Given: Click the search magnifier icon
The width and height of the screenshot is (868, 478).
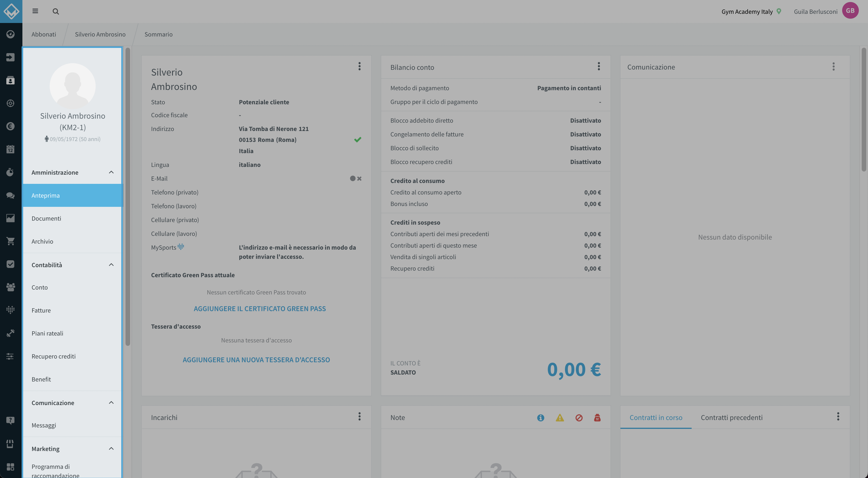Looking at the screenshot, I should 56,11.
